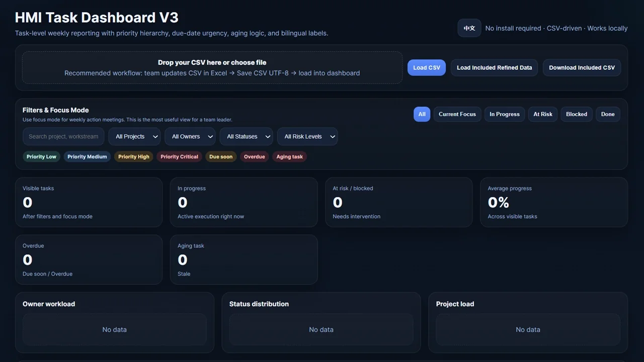
Task: Click the CSV drop zone to choose file
Action: tap(212, 68)
